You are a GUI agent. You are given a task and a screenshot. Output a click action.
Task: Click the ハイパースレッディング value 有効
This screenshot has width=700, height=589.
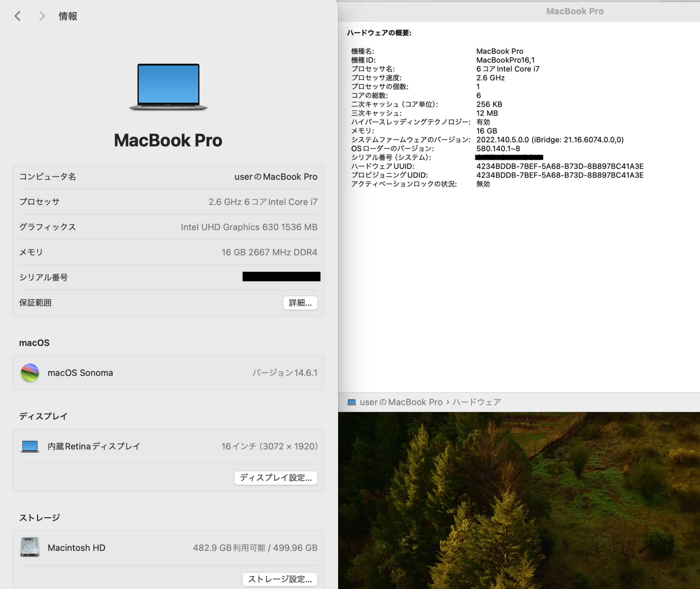point(483,122)
